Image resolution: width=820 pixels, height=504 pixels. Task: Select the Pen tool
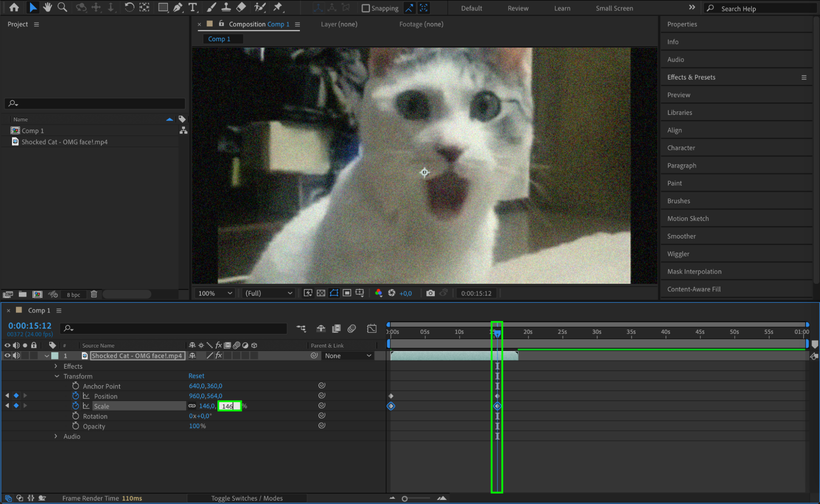[x=178, y=7]
